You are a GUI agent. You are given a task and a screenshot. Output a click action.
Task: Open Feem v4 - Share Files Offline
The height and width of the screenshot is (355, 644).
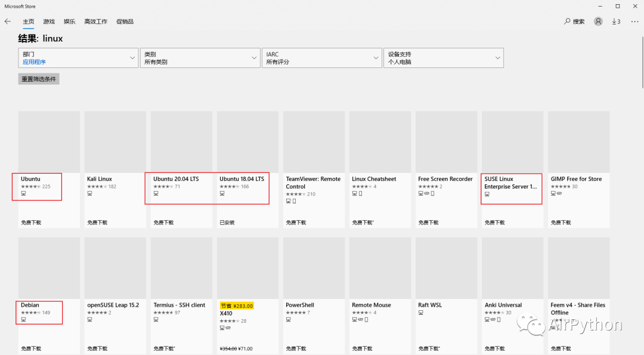pyautogui.click(x=578, y=308)
